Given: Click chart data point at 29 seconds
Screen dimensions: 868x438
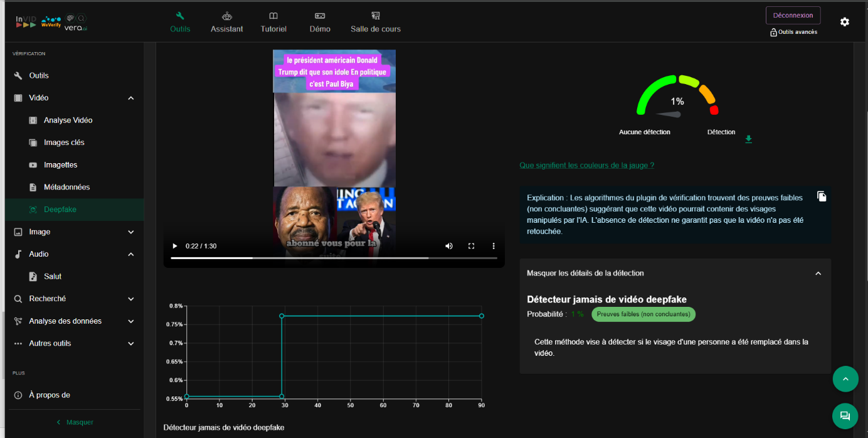Looking at the screenshot, I should tap(282, 316).
